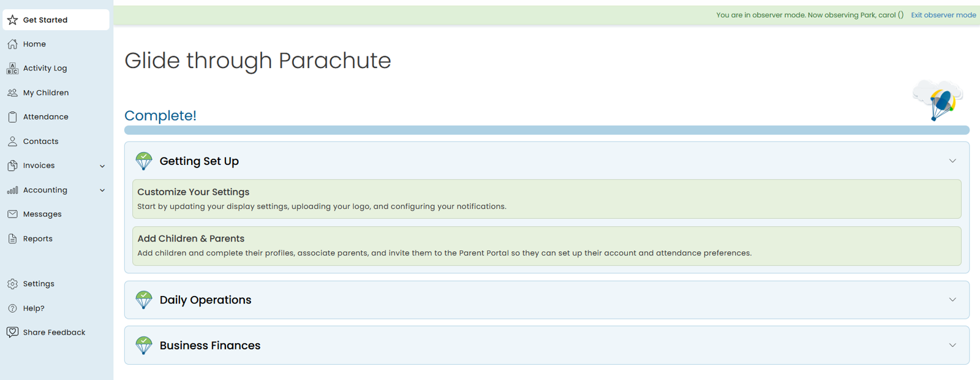Expand the Business Finances section chevron
This screenshot has width=980, height=380.
click(x=952, y=346)
